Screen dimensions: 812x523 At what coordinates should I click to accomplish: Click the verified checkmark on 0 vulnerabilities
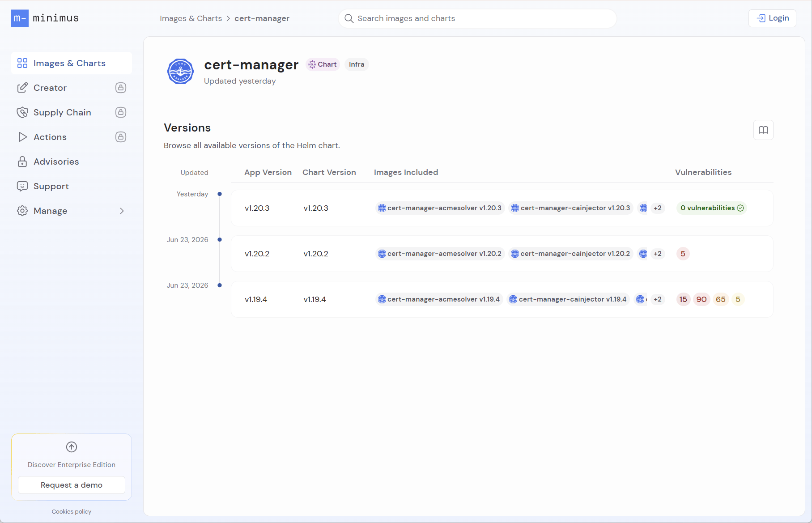click(x=740, y=208)
